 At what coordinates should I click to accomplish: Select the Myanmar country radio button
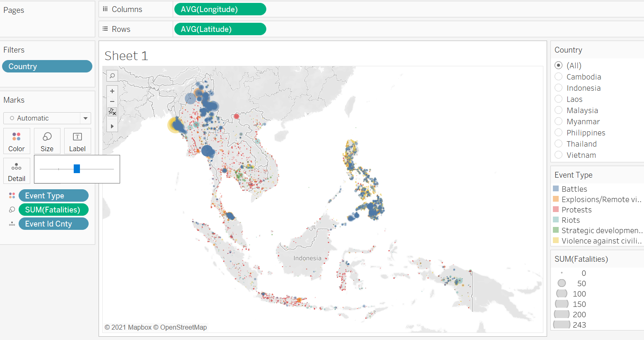559,121
